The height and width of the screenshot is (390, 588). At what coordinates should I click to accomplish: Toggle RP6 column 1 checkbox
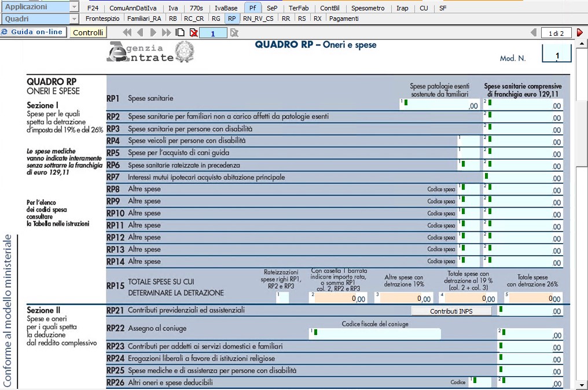468,165
